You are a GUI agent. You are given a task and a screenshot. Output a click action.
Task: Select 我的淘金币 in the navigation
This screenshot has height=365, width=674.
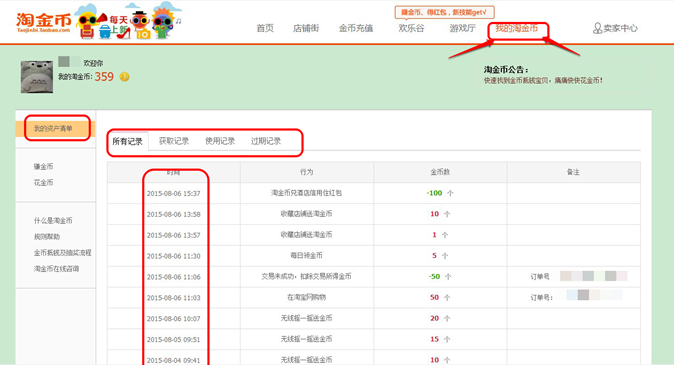517,28
